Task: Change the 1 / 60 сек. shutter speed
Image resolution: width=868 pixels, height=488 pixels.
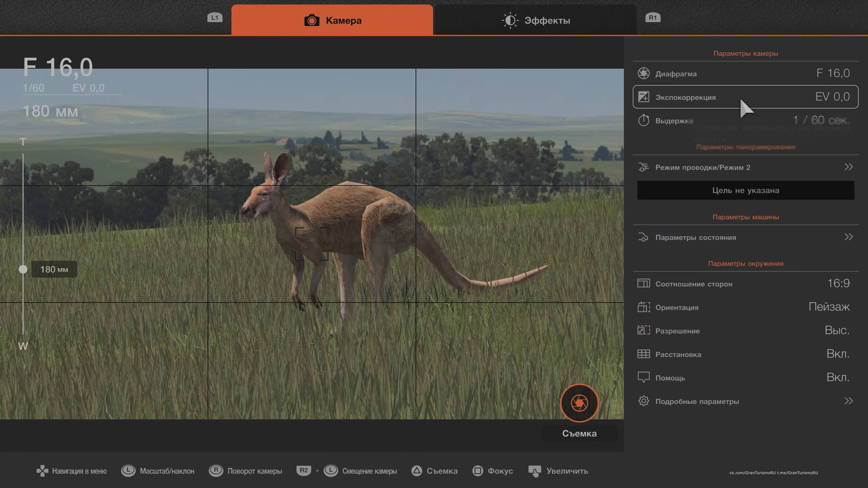Action: 821,120
